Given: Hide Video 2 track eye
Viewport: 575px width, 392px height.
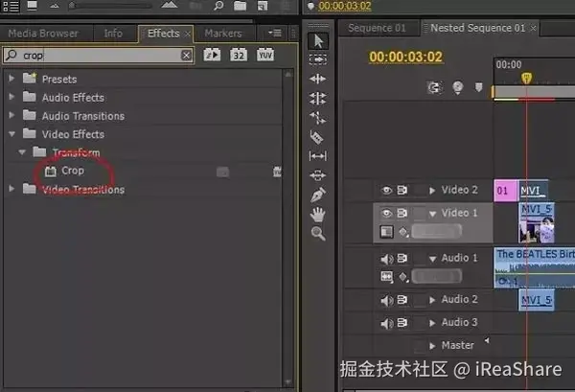Looking at the screenshot, I should pyautogui.click(x=386, y=190).
